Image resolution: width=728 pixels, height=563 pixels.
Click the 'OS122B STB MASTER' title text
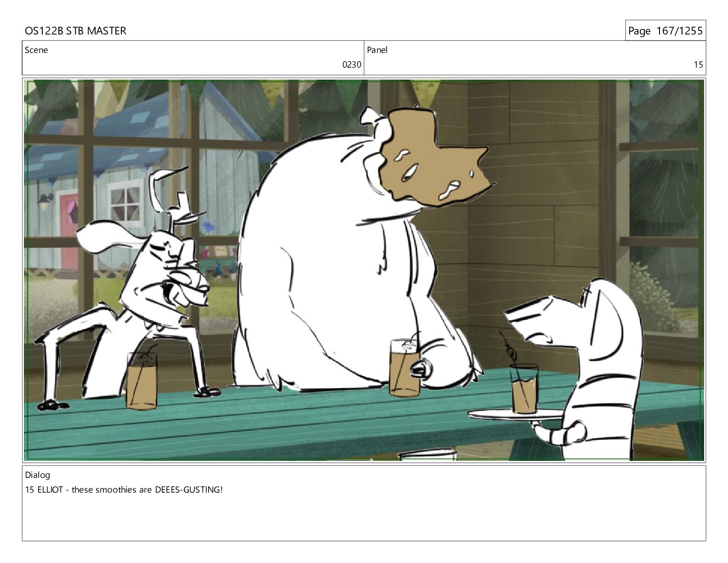pos(75,31)
